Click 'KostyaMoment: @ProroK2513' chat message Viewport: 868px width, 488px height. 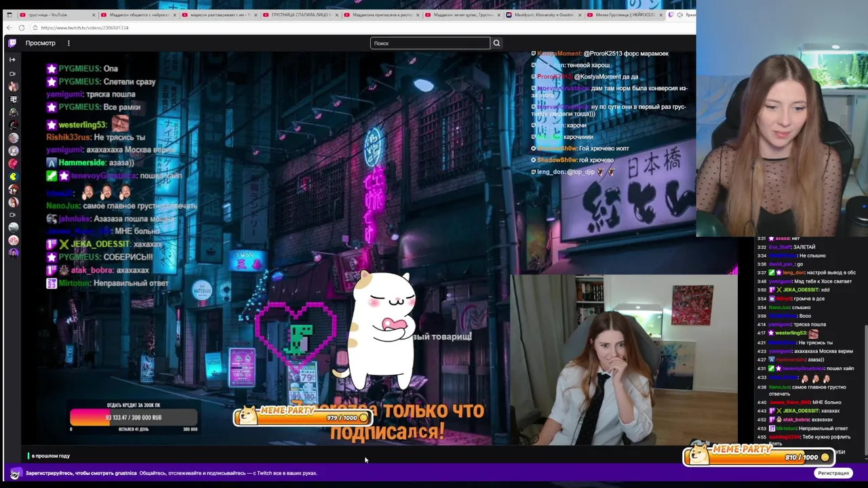tap(600, 54)
